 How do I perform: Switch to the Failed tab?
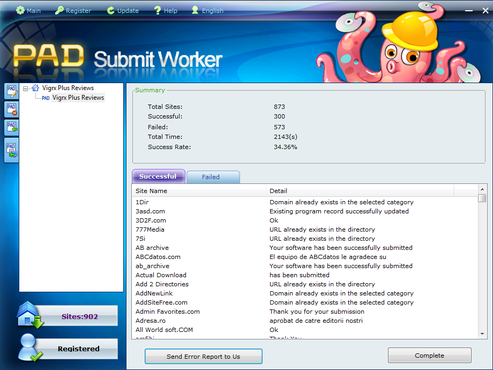pos(213,177)
